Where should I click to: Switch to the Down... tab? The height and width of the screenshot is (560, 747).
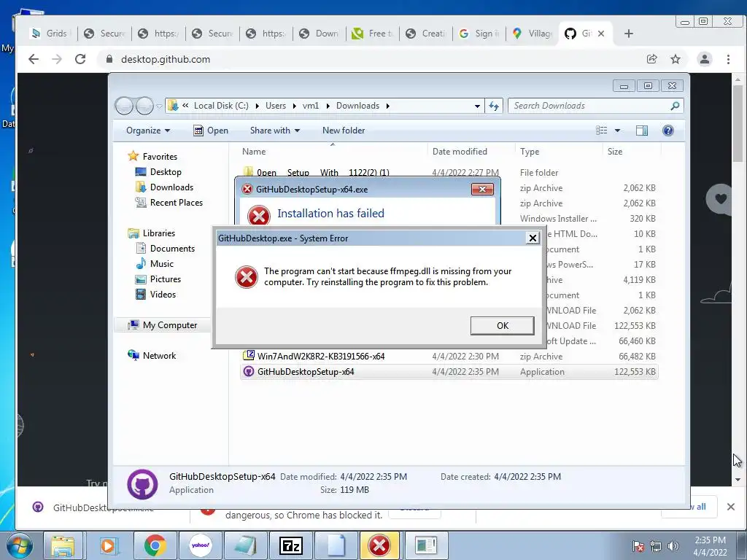(x=319, y=34)
